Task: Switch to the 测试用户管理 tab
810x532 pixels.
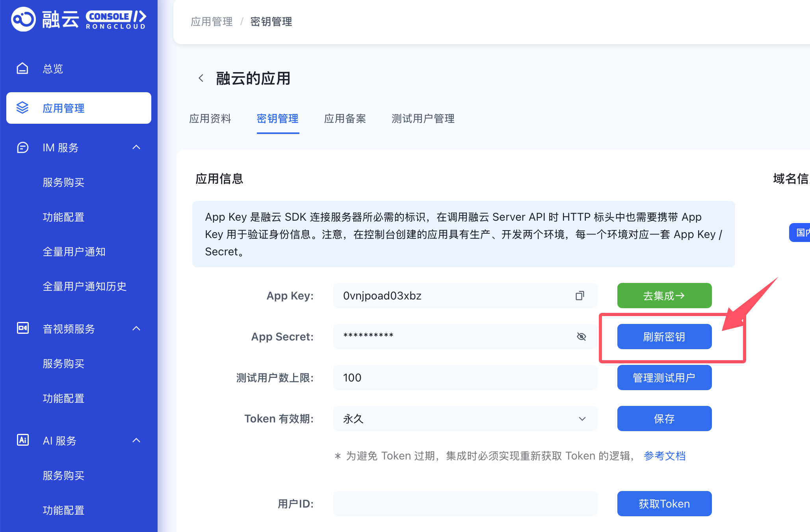Action: (x=423, y=119)
